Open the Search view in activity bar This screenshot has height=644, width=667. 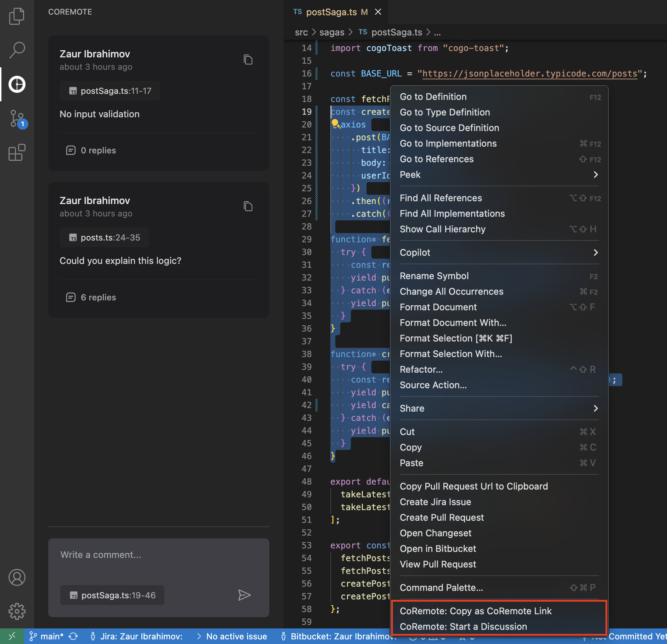tap(17, 50)
